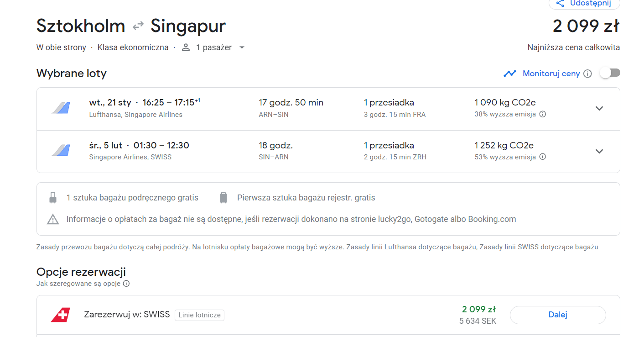This screenshot has width=644, height=337.
Task: Click the warning triangle icon about baggage fees
Action: [x=53, y=220]
